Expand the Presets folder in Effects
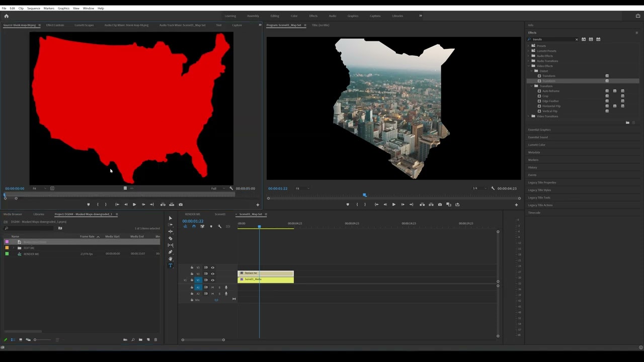644x362 pixels. point(529,46)
